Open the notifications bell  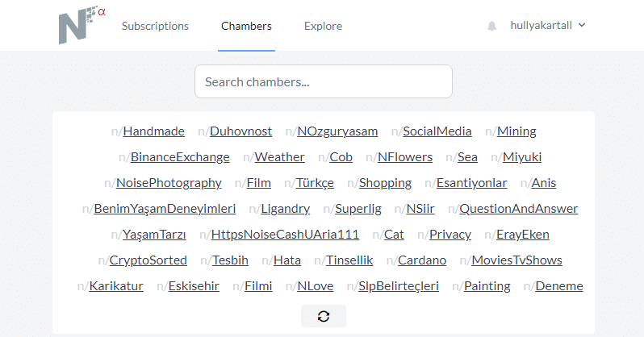491,26
